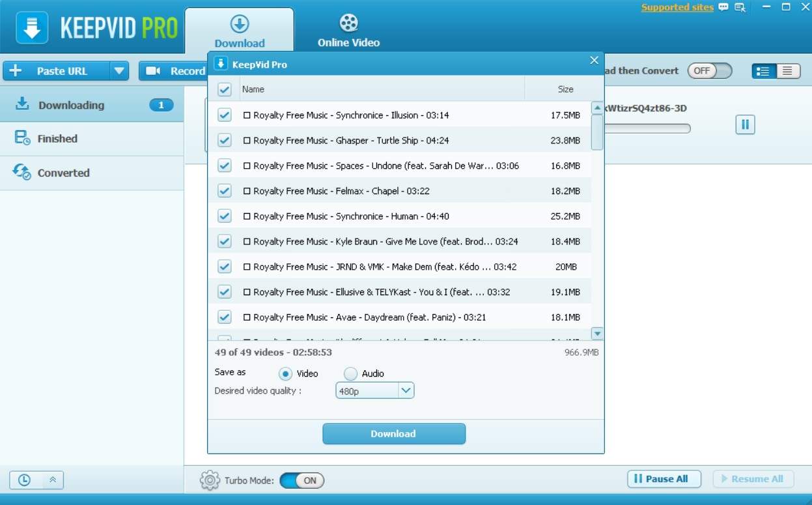812x505 pixels.
Task: Open the Supported sites link
Action: coord(677,7)
